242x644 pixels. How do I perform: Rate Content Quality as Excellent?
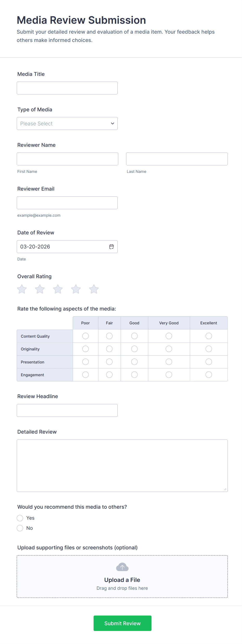209,336
